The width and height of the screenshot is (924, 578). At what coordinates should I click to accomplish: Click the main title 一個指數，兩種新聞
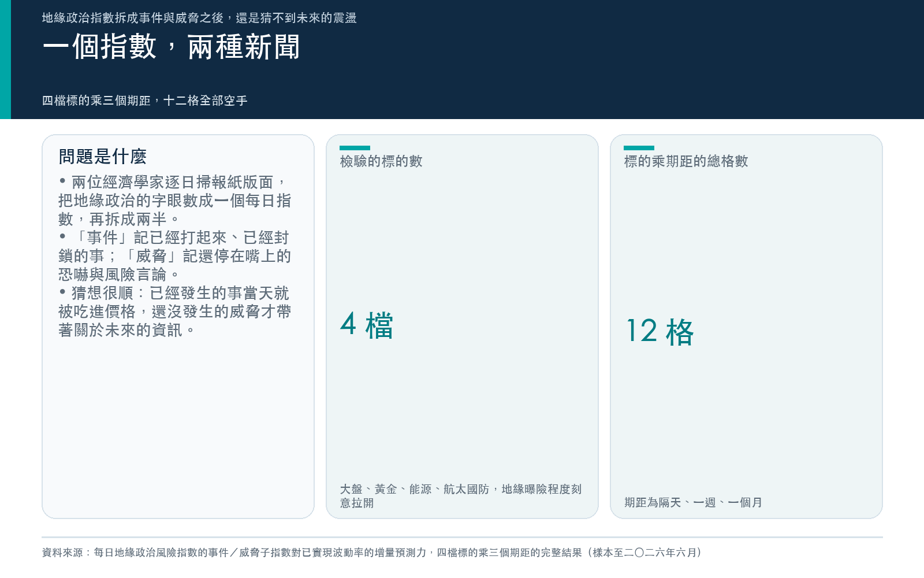tap(172, 47)
